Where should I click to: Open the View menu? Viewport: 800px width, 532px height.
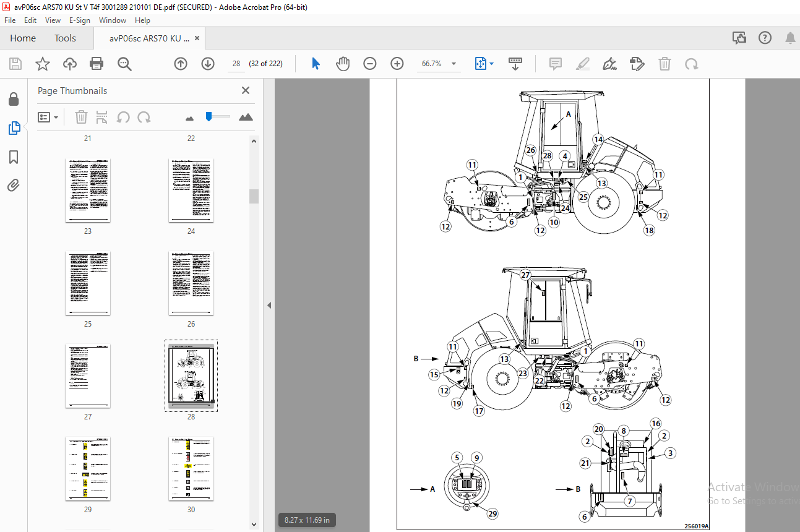[53, 20]
